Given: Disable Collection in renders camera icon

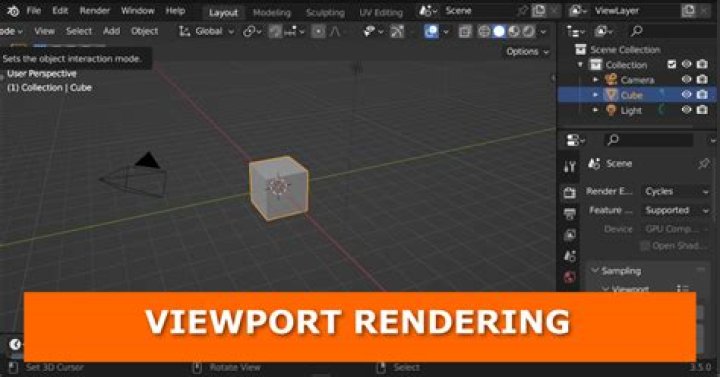Looking at the screenshot, I should 702,64.
